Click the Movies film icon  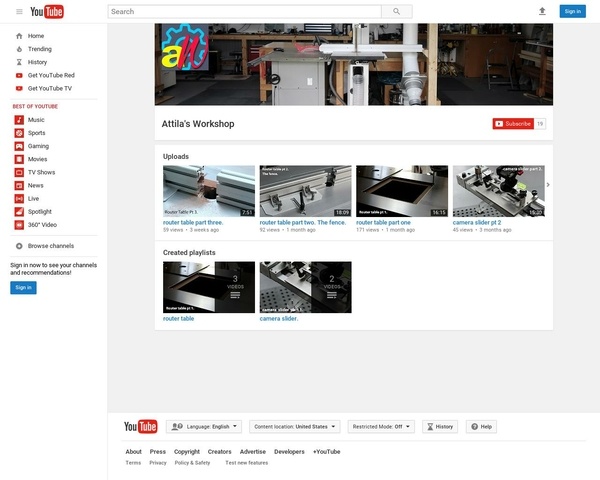(19, 159)
